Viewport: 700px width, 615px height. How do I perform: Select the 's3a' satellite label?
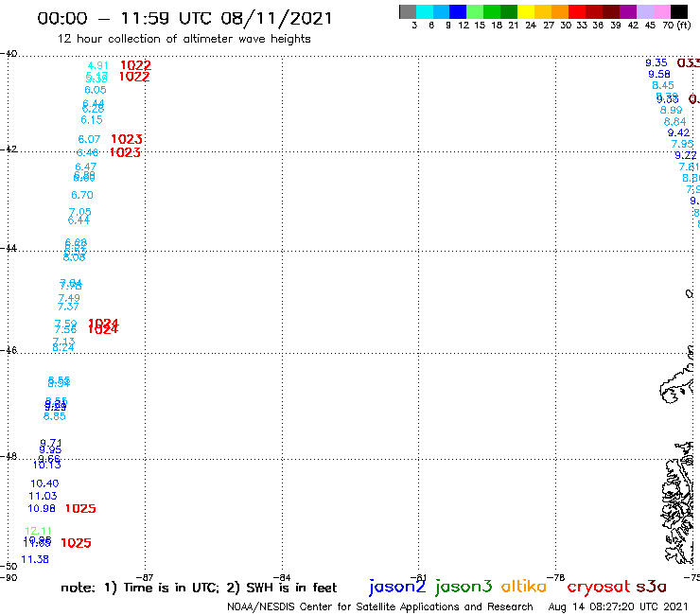[651, 587]
